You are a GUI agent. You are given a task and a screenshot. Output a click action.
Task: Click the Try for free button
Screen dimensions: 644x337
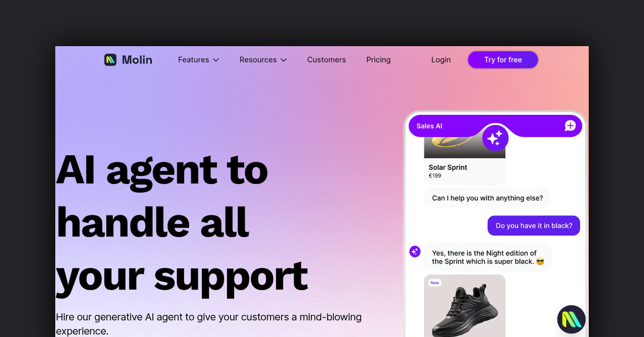(503, 60)
